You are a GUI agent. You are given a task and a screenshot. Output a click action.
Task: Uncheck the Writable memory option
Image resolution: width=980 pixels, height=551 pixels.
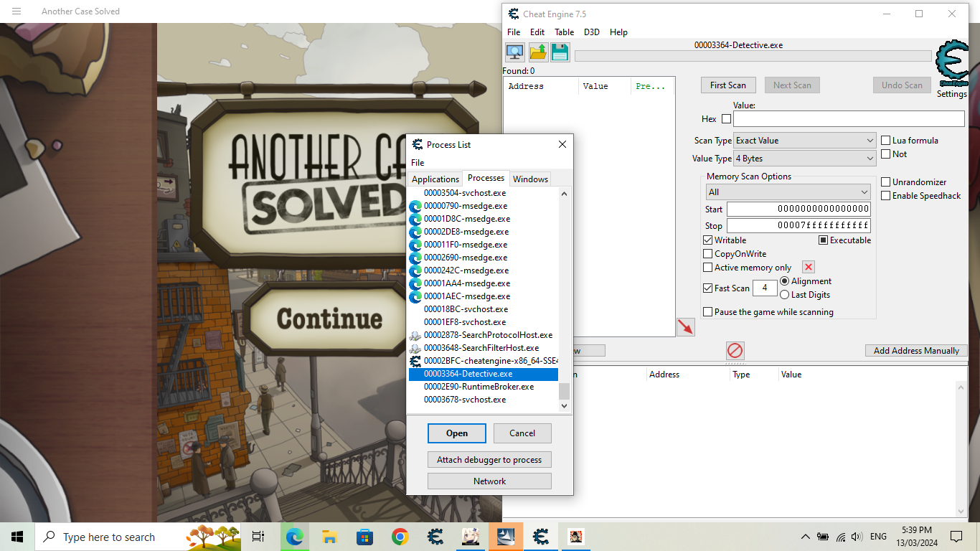pyautogui.click(x=708, y=240)
